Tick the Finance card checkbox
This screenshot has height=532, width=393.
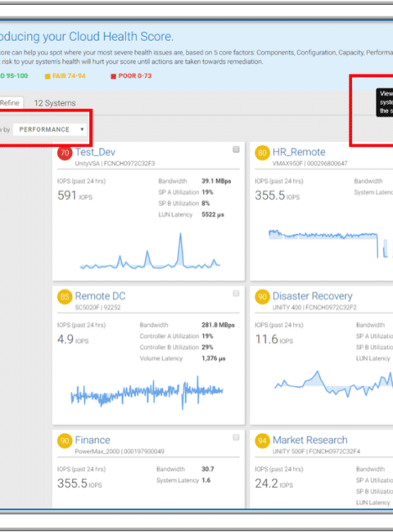(x=236, y=437)
